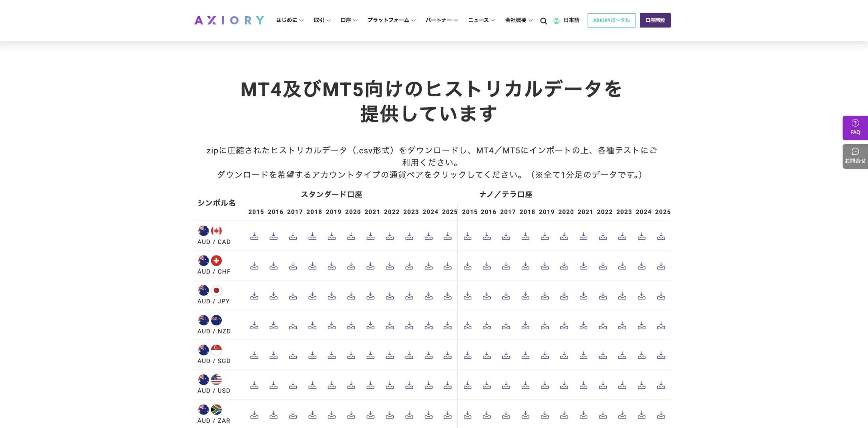This screenshot has height=428, width=868.
Task: Open the お問合せ contact widget
Action: point(855,156)
